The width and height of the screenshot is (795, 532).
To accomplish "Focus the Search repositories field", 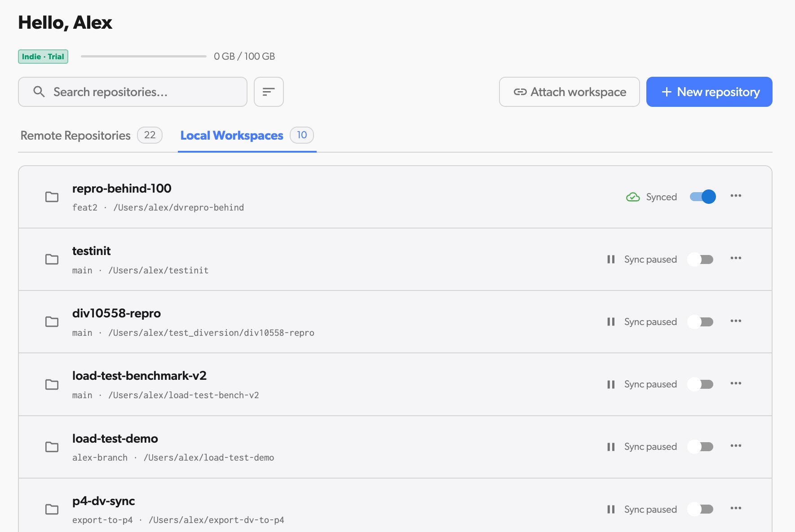I will pyautogui.click(x=132, y=92).
